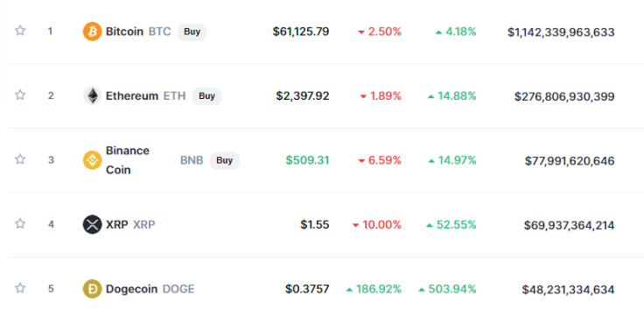Click the Buy button next to Bitcoin
Screen dimensions: 644x317
tap(192, 32)
